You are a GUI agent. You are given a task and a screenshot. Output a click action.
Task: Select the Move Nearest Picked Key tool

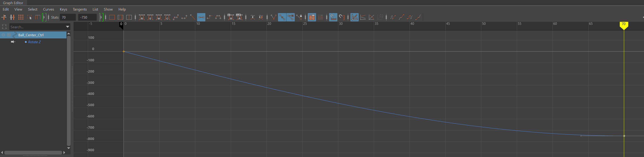pos(4,17)
